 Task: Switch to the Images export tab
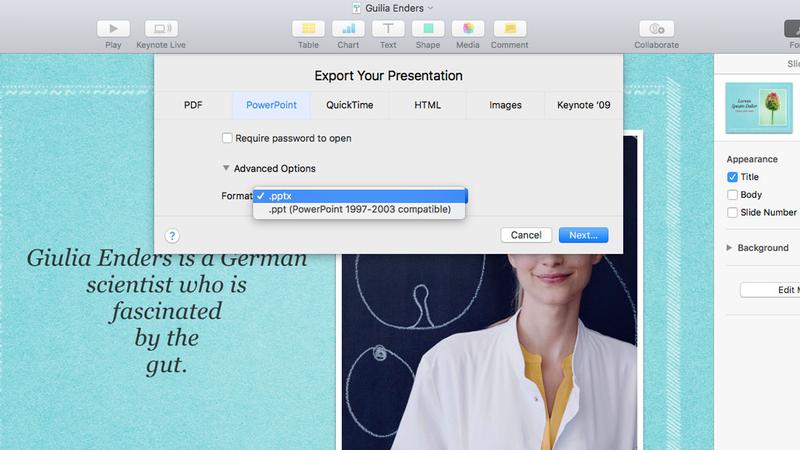505,105
